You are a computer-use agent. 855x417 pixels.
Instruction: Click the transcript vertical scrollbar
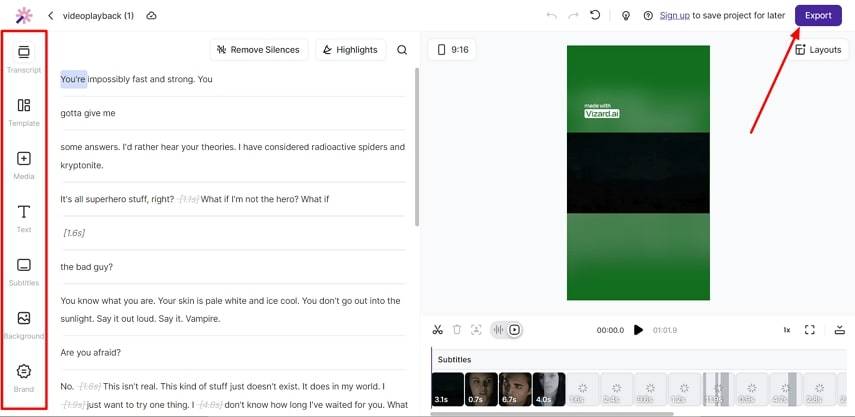[x=417, y=147]
